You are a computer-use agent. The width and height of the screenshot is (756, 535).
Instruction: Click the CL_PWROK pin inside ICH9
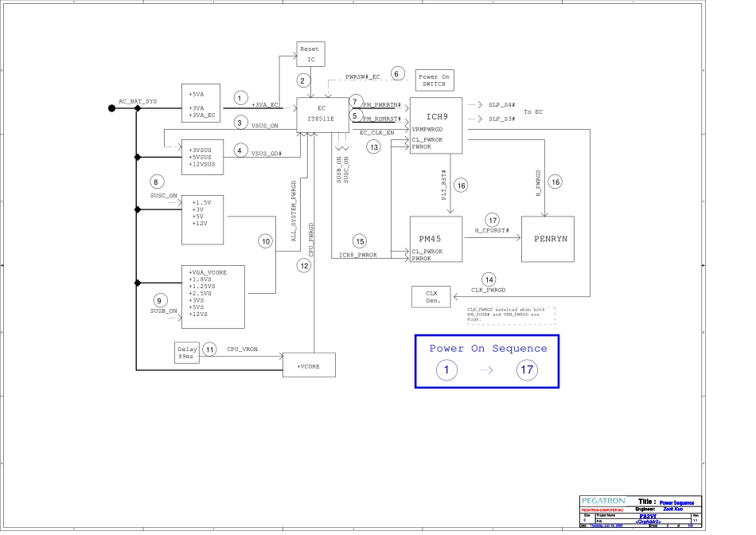427,140
